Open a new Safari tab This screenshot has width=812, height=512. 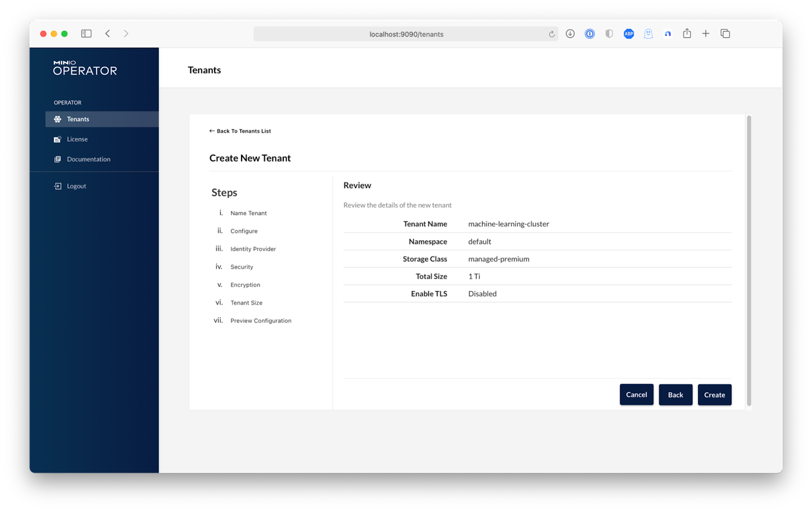706,33
